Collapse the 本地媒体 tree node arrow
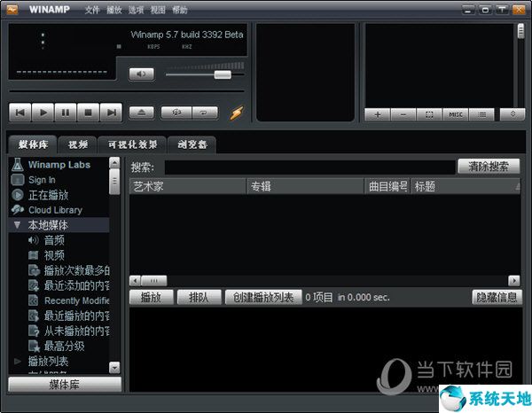Viewport: 532px width, 413px height. 18,225
